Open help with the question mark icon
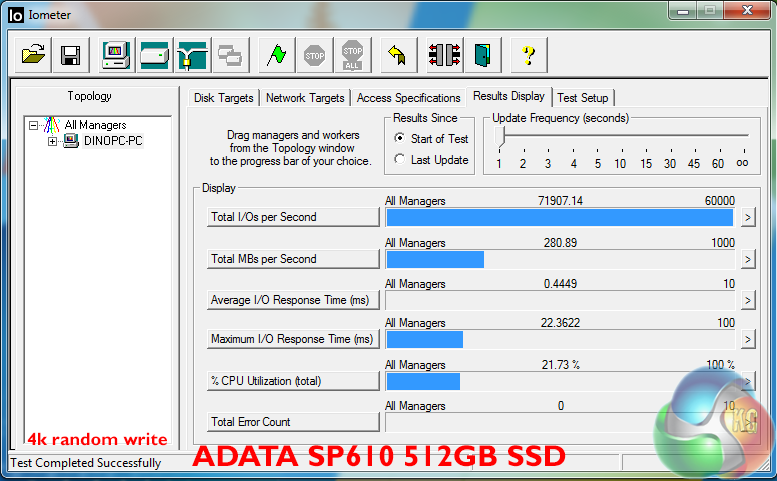The width and height of the screenshot is (777, 481). coord(529,54)
